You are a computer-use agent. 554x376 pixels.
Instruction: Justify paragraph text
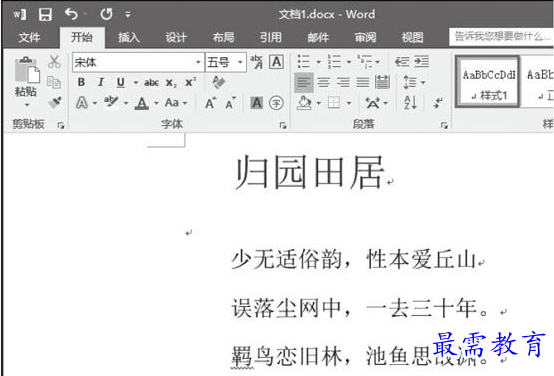point(363,82)
